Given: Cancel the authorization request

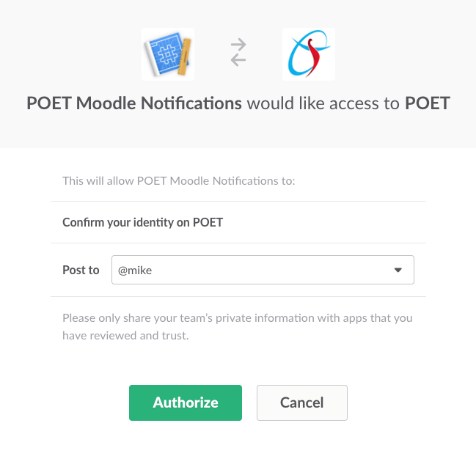Looking at the screenshot, I should pos(302,402).
